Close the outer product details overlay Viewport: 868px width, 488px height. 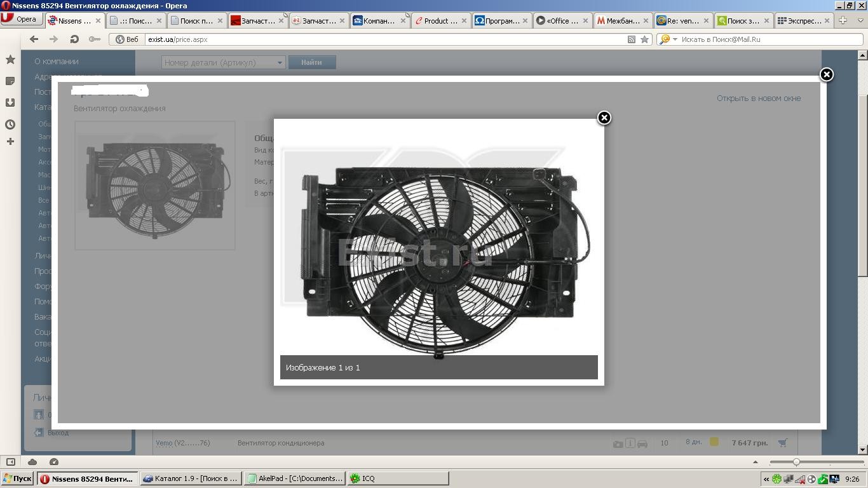click(x=826, y=74)
